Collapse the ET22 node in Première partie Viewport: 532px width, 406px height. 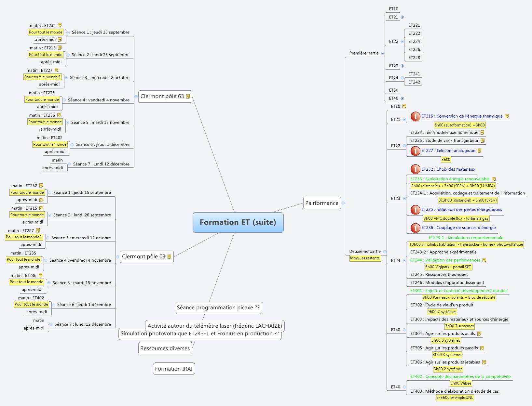click(x=402, y=42)
